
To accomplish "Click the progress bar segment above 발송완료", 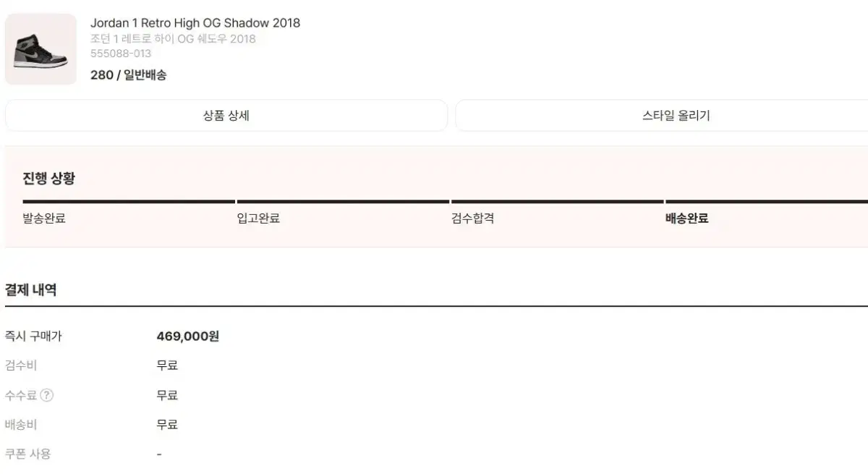I will pyautogui.click(x=129, y=201).
